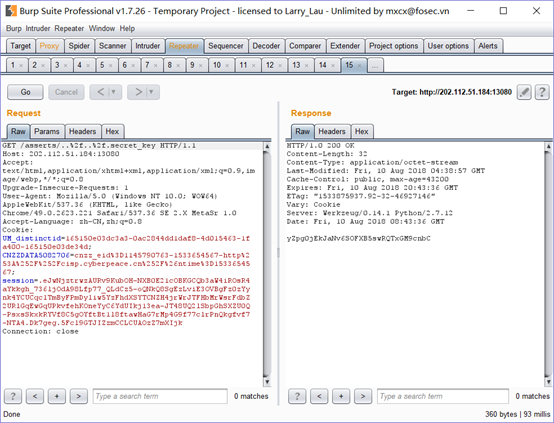554x423 pixels.
Task: Click the response search term field
Action: point(443,396)
